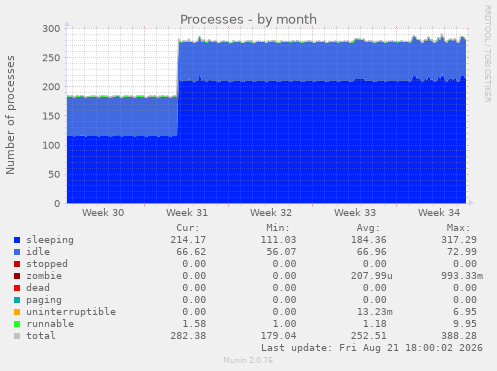The width and height of the screenshot is (497, 371).
Task: Click the 'Munin 2.0.76' footer text
Action: tap(248, 360)
